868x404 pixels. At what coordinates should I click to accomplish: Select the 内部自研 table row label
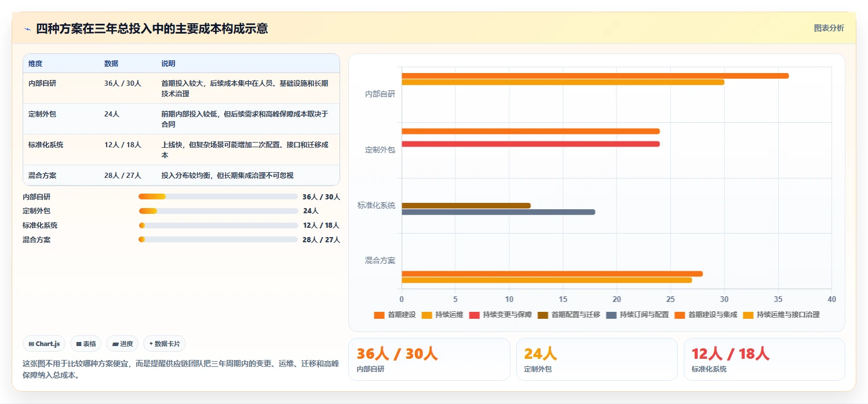42,83
